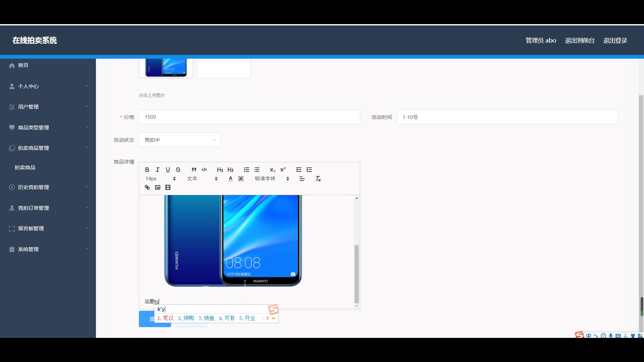Expand the 系统管理 sidebar menu
Image resolution: width=644 pixels, height=362 pixels.
coord(48,249)
